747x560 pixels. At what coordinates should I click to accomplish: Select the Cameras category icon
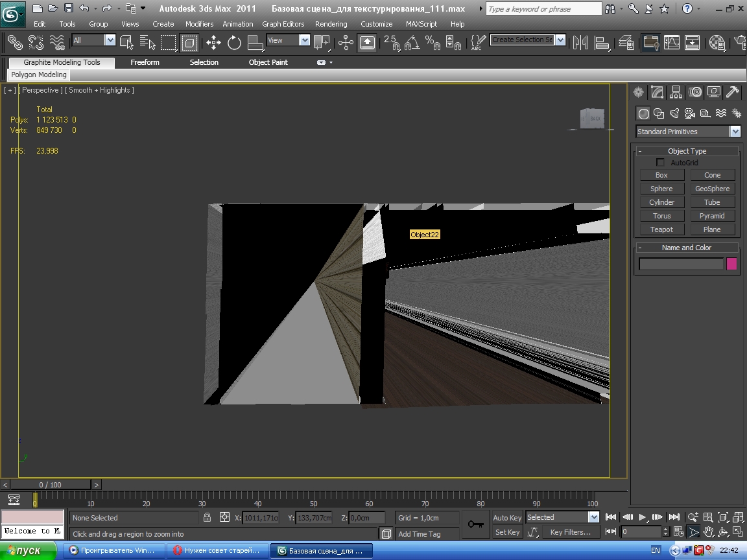[x=690, y=113]
